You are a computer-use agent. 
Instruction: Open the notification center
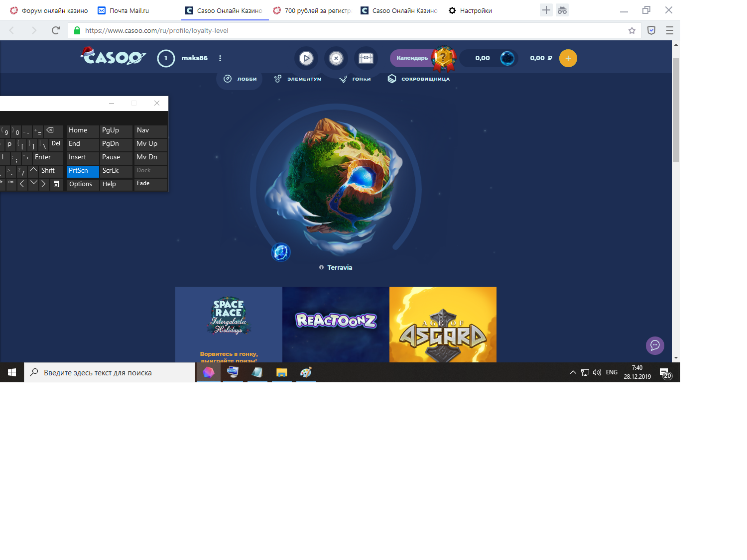point(665,372)
